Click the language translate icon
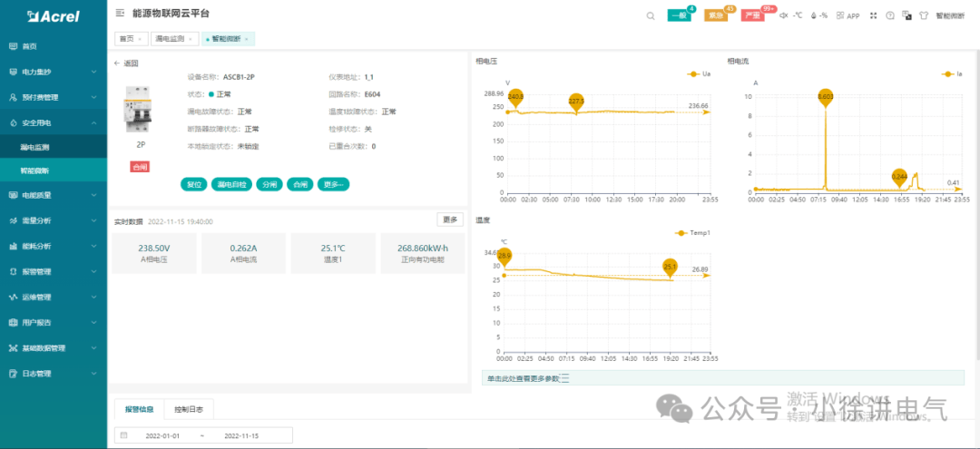The width and height of the screenshot is (980, 449). click(906, 15)
